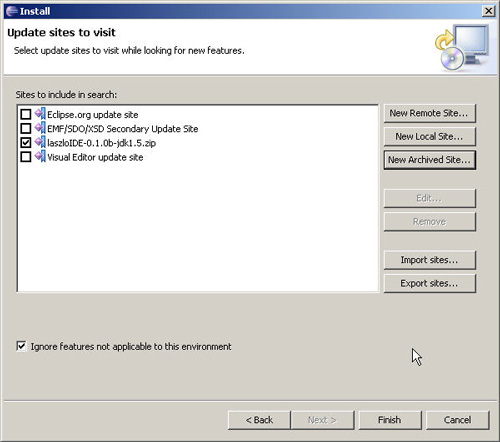Close the Install dialog window
Viewport: 500px width, 442px height.
point(488,11)
